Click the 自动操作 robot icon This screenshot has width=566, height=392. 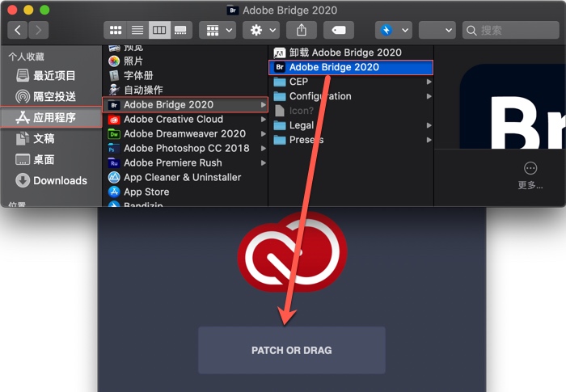coord(114,90)
